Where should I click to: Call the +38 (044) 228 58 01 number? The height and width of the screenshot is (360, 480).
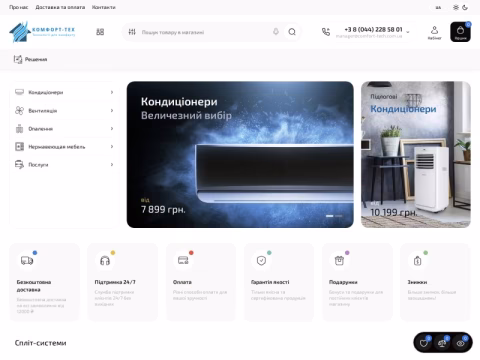point(373,29)
